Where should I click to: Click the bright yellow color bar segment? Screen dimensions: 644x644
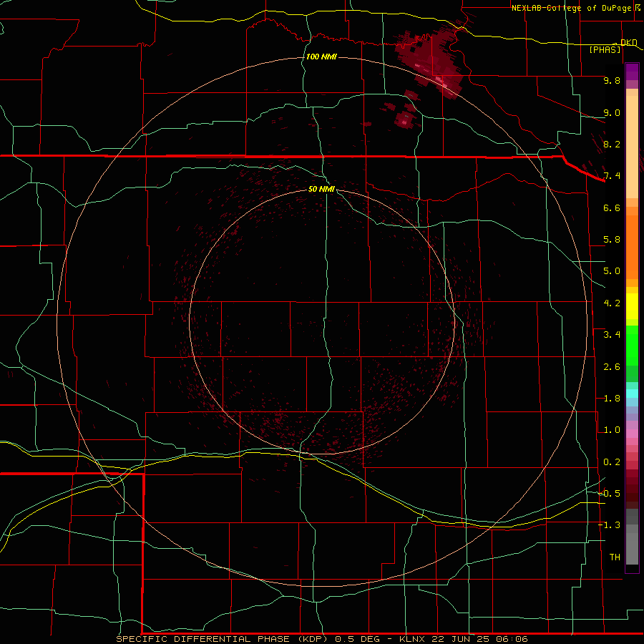click(632, 306)
